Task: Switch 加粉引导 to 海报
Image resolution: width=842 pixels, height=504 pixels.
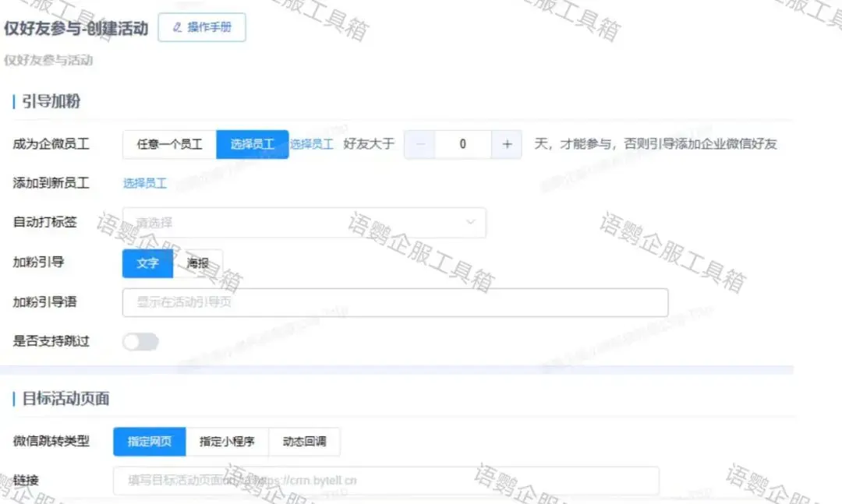Action: pos(198,263)
